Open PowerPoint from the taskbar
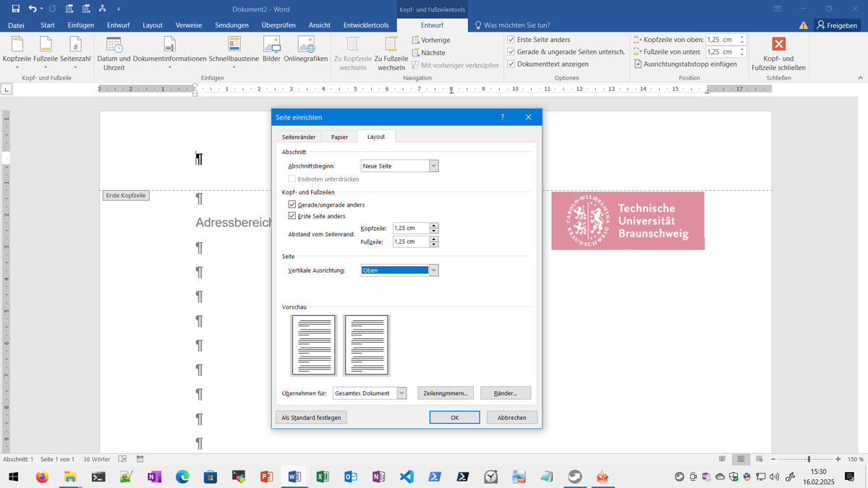This screenshot has width=868, height=488. 266,476
